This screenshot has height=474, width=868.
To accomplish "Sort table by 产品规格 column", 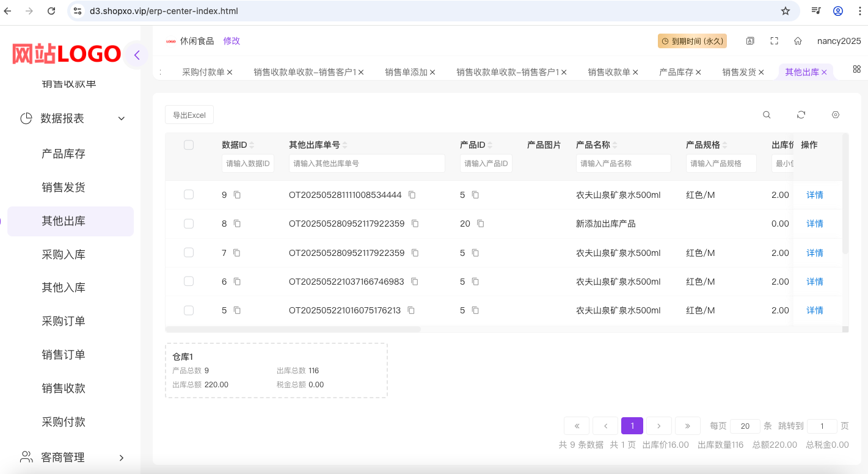I will [x=725, y=145].
